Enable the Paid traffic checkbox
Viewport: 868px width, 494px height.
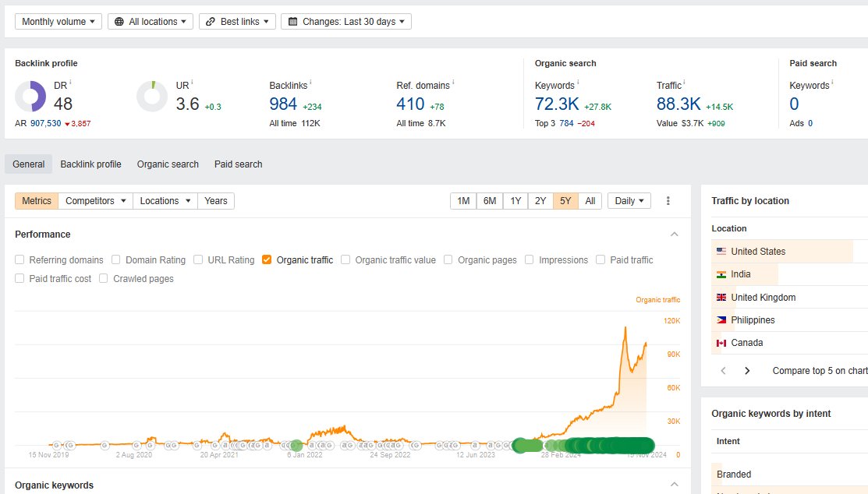pos(600,259)
